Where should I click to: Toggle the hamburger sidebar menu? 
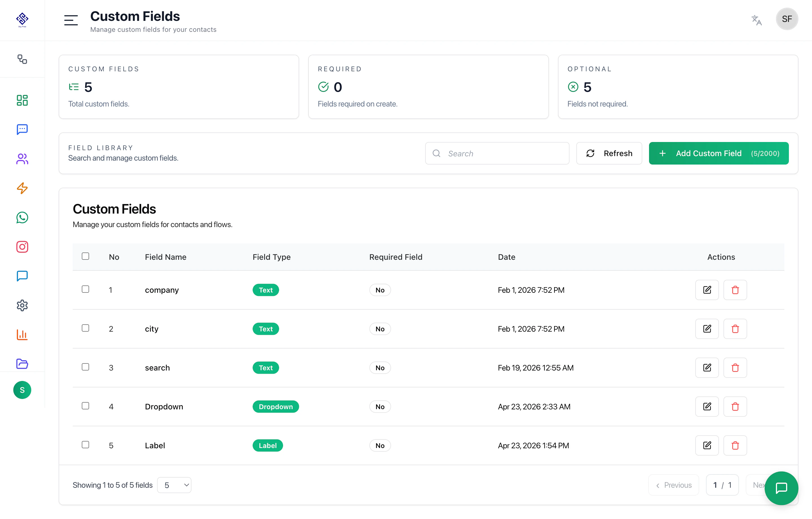(x=71, y=20)
